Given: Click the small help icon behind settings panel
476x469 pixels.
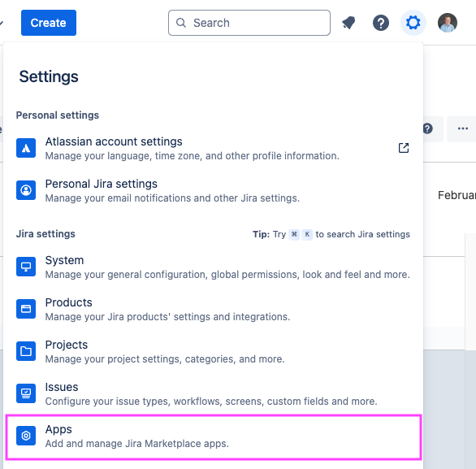Looking at the screenshot, I should point(427,128).
